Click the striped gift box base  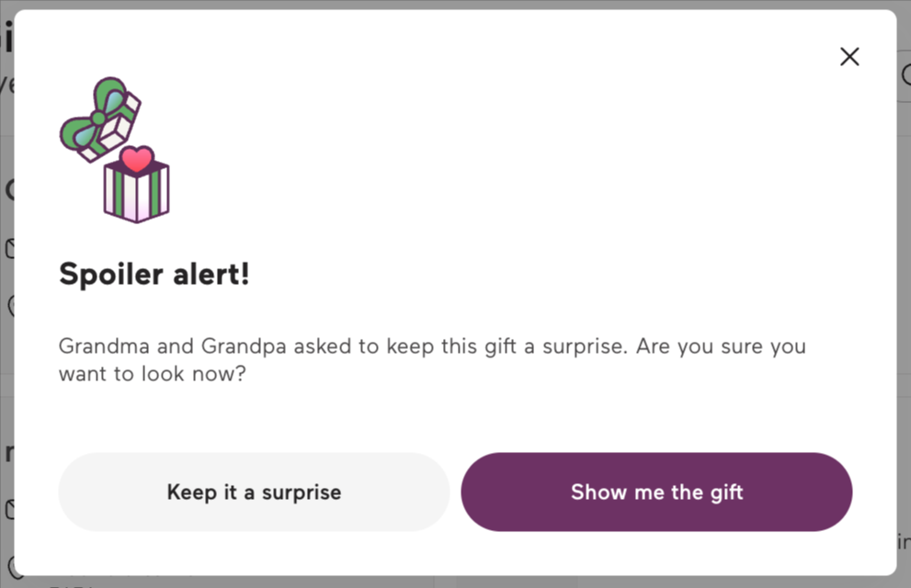point(137,191)
